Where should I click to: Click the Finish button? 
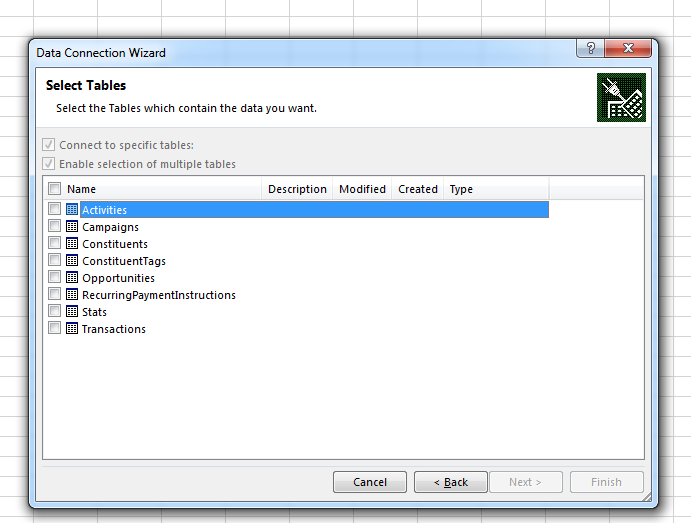coord(606,482)
